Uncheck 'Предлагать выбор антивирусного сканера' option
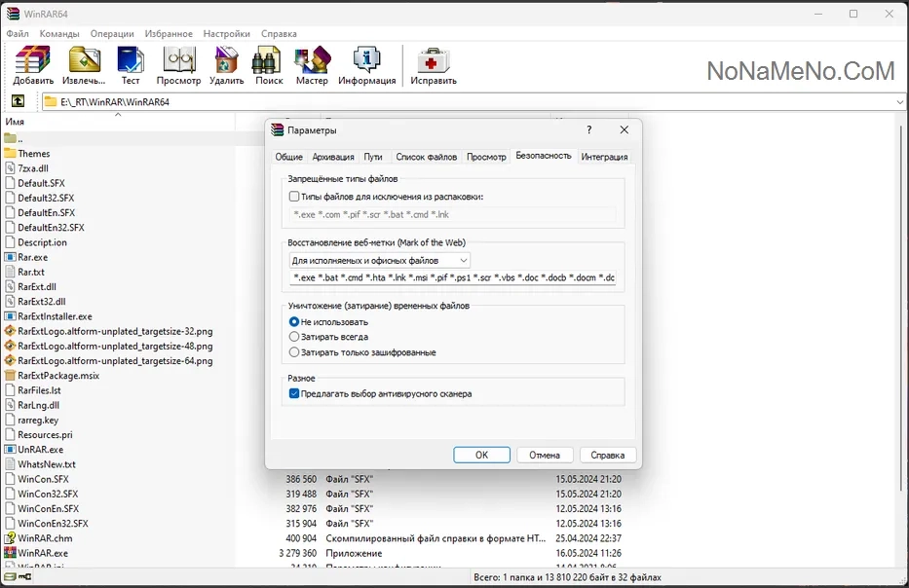Screen dimensions: 909x588 (x=295, y=394)
